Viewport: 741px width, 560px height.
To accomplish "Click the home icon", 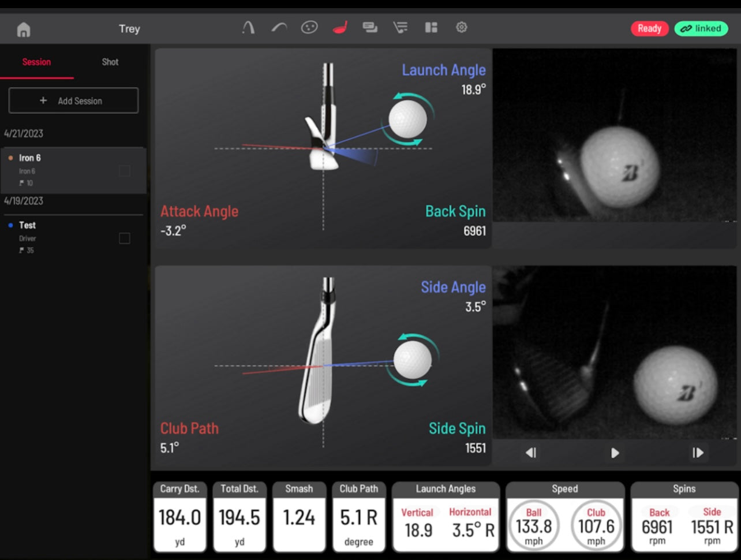I will 24,29.
